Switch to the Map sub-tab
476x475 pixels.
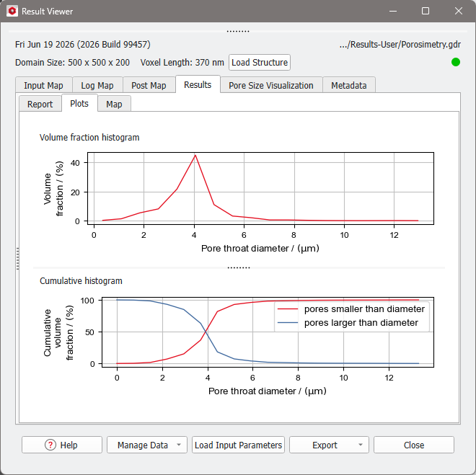pos(114,104)
